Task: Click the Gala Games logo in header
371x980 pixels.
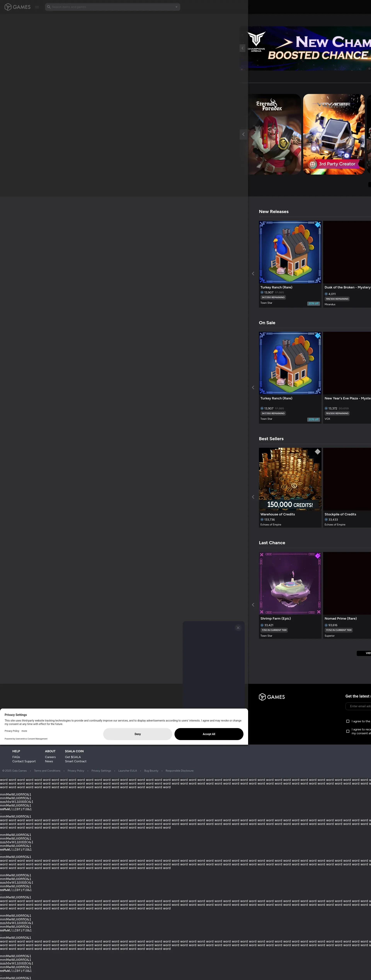Action: 17,7
